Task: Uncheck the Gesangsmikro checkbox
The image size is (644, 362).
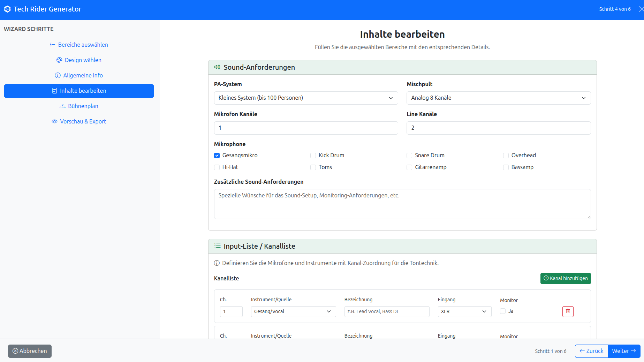Action: click(217, 156)
